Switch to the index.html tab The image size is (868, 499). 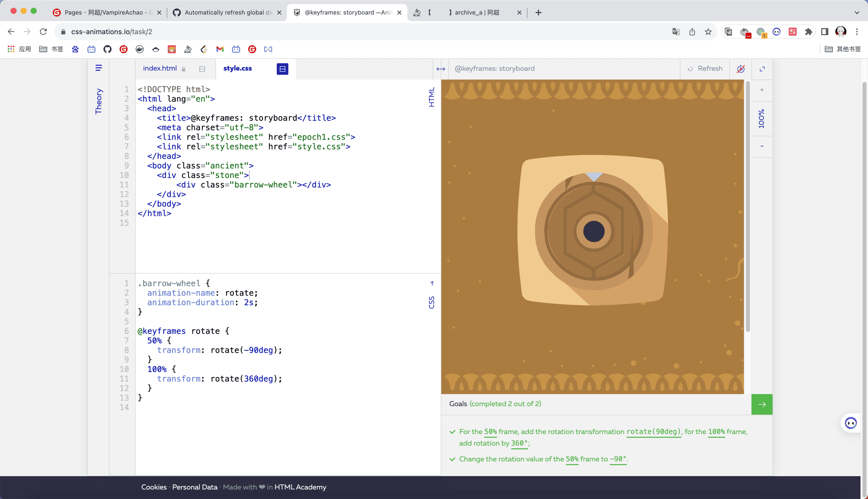[160, 68]
